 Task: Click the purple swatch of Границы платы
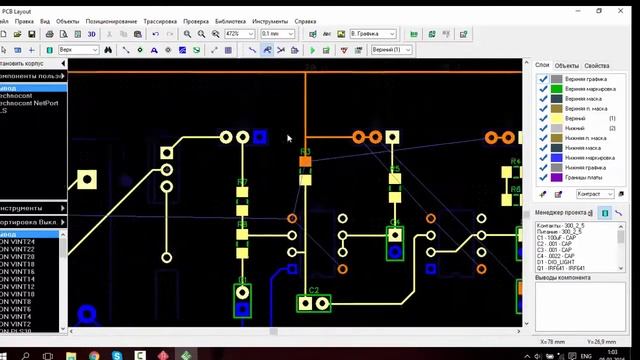(x=557, y=178)
